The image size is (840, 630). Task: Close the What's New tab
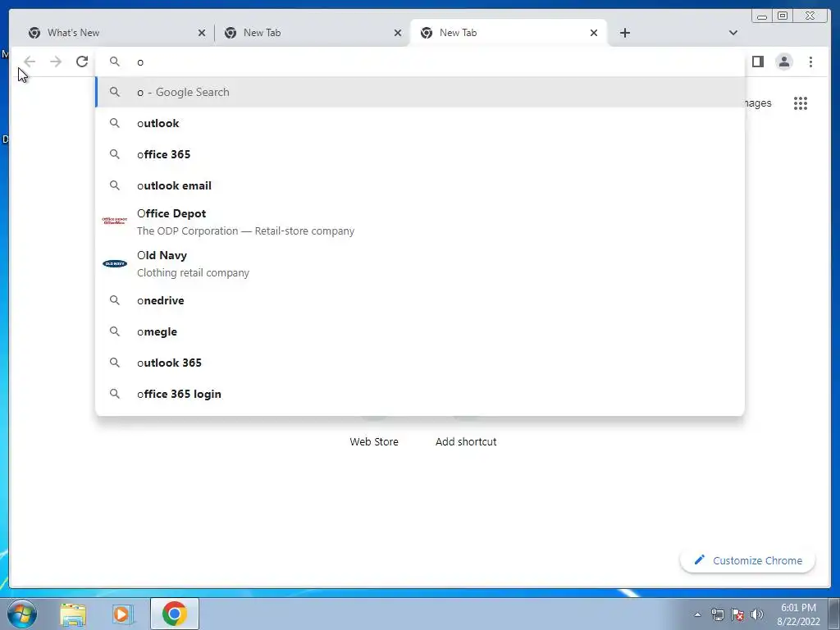pyautogui.click(x=202, y=33)
